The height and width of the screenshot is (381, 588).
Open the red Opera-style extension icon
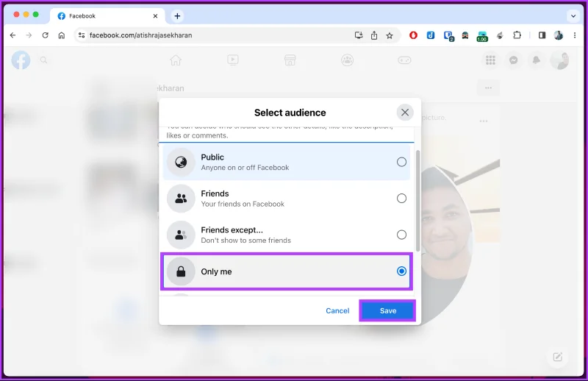pyautogui.click(x=413, y=35)
